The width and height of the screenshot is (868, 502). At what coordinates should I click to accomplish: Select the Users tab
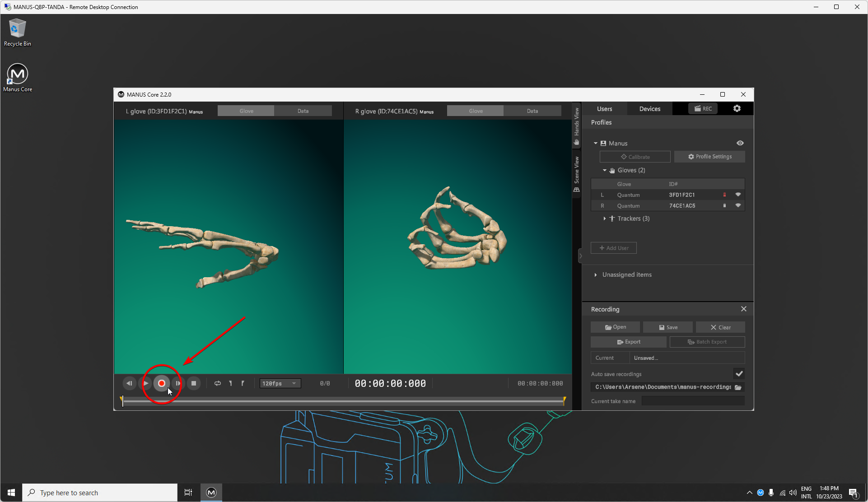click(604, 109)
